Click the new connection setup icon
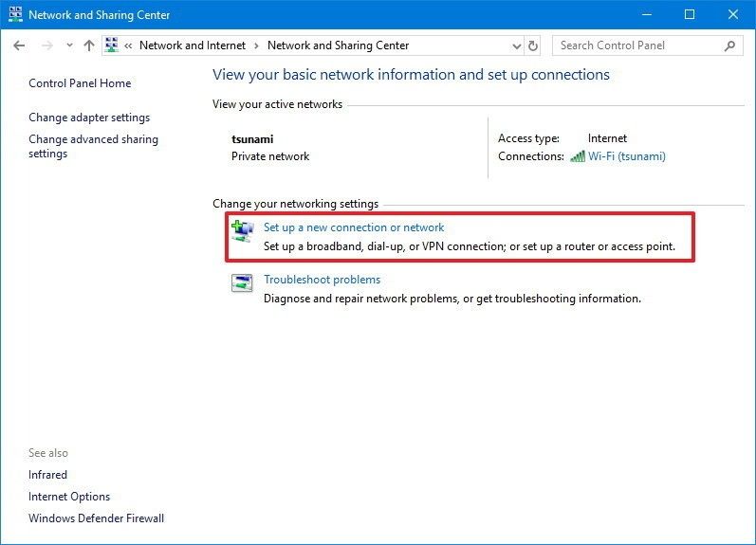 (242, 231)
